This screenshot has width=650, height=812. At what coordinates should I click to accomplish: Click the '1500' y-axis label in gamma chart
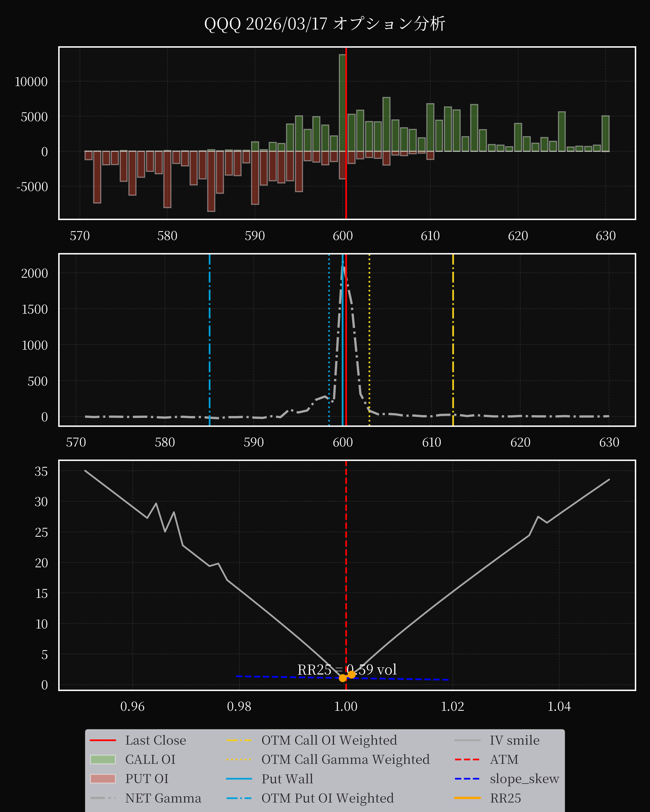[x=34, y=309]
